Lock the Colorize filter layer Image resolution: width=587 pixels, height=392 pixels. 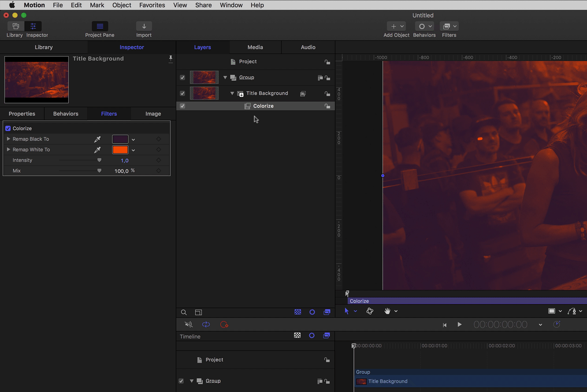pyautogui.click(x=327, y=106)
